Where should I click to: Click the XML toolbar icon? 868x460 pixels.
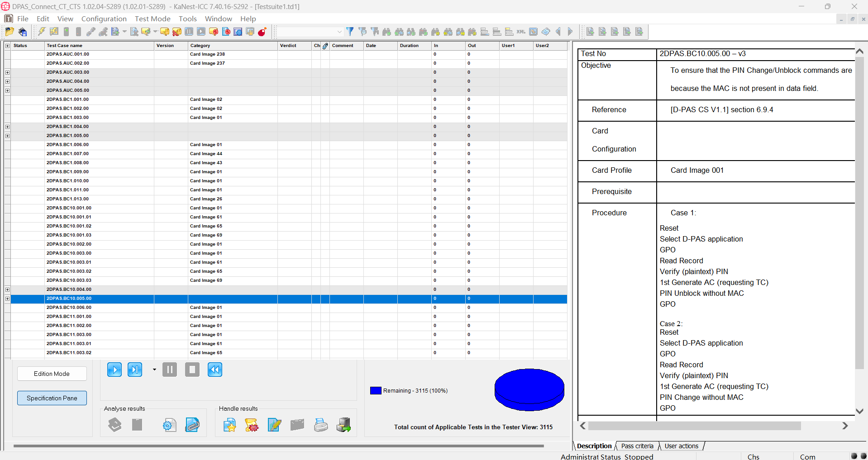click(x=521, y=32)
